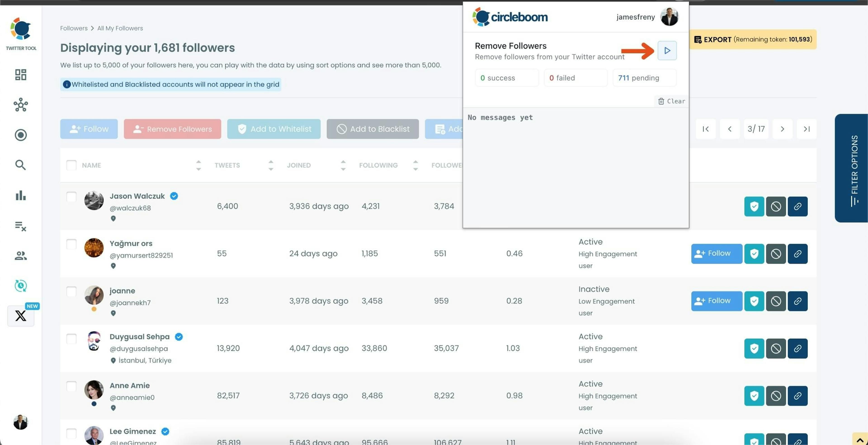This screenshot has height=445, width=868.
Task: Select the Audience/people management icon
Action: [x=20, y=255]
